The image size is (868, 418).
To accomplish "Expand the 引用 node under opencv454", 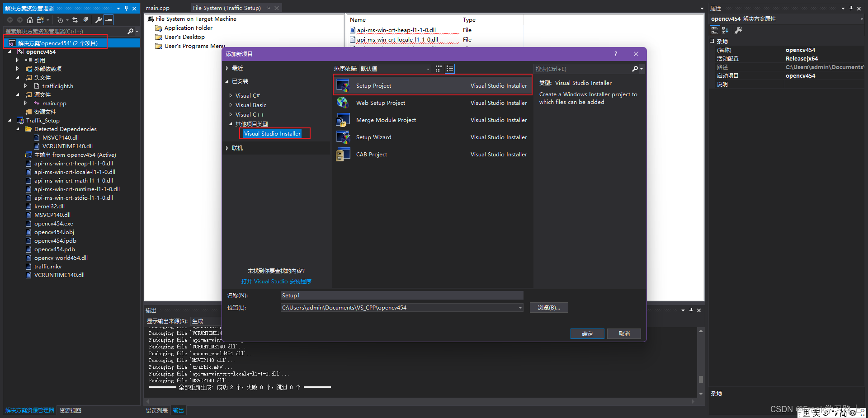I will point(18,60).
